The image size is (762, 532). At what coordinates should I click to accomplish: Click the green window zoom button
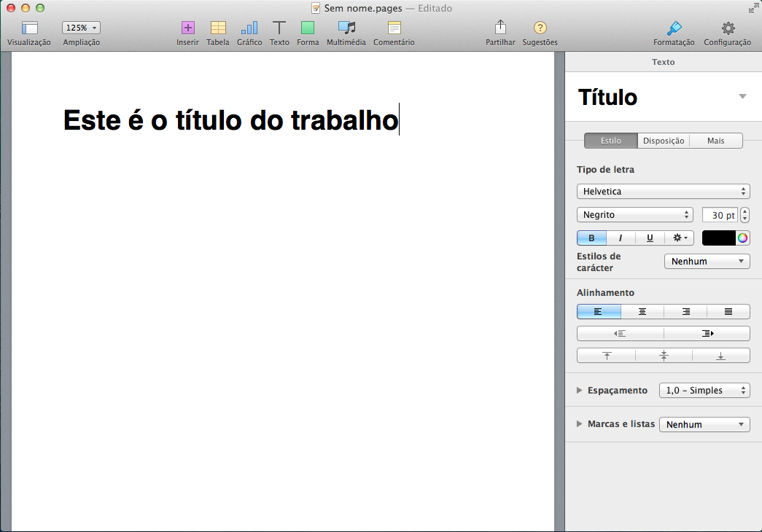pos(40,8)
